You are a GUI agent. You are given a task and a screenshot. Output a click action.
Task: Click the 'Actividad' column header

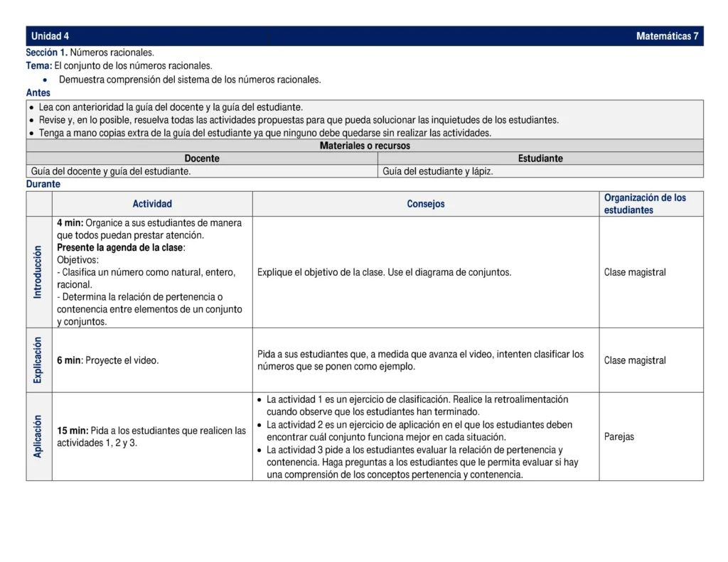coord(152,204)
